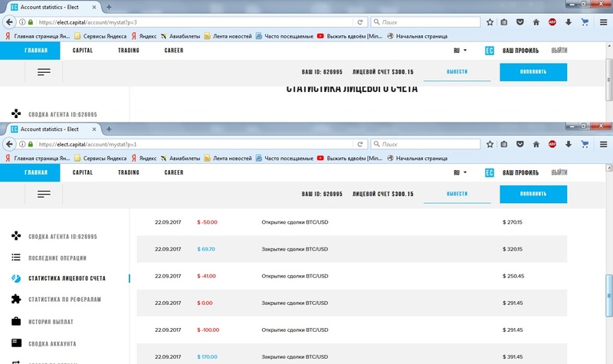Open ПОСЛЕДНИЕ ОПЕРАЦИИ in sidebar
Screen dimensions: 613x364
[x=57, y=258]
